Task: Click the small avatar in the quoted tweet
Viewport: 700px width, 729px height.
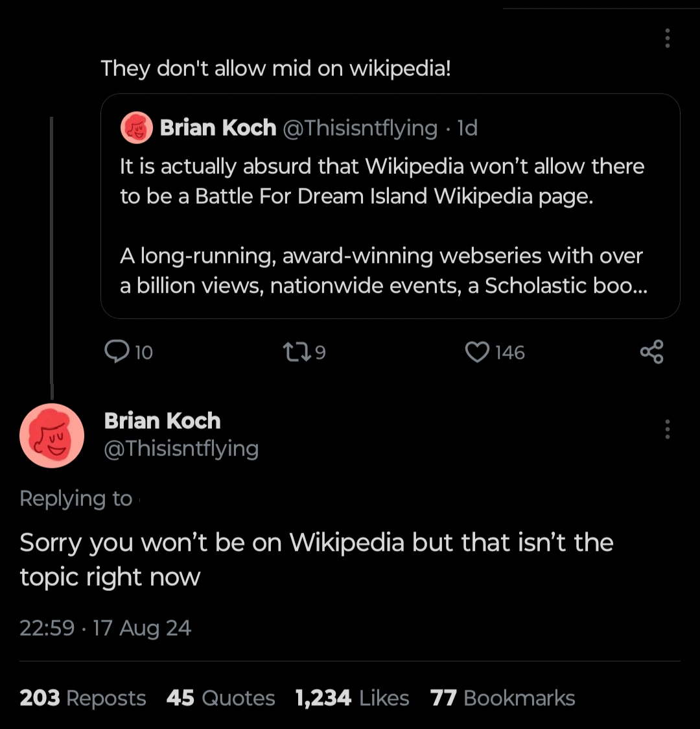Action: (x=136, y=128)
